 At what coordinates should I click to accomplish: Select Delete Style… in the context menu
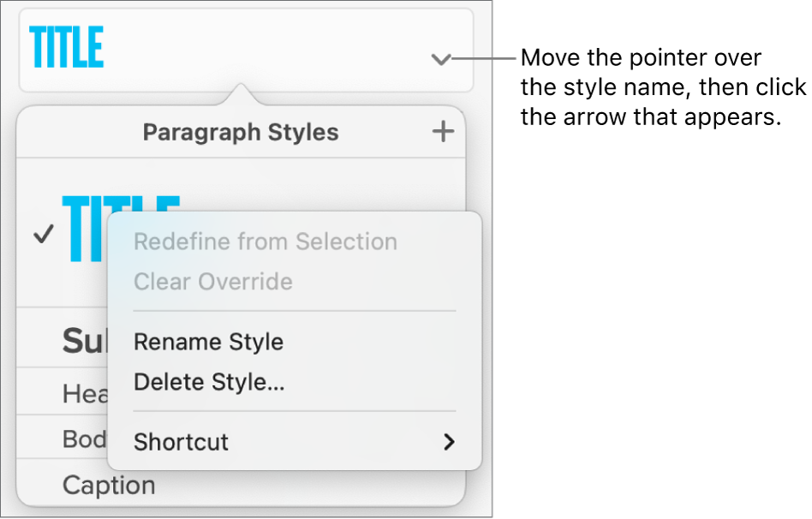209,382
